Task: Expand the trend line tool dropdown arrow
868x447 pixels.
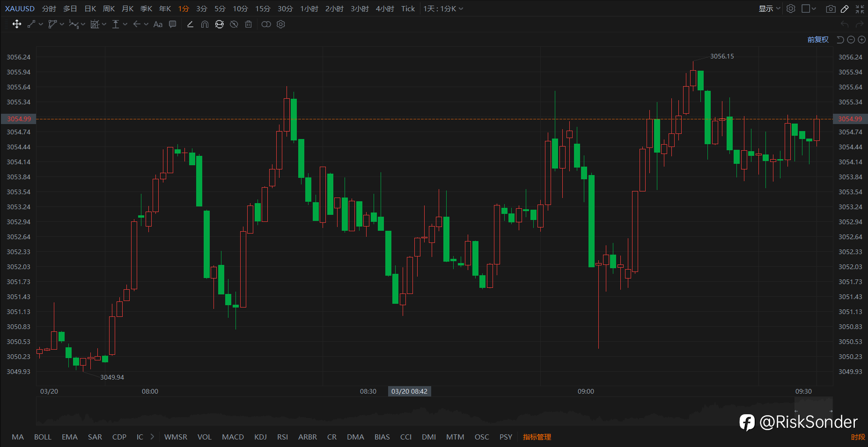Action: [41, 24]
